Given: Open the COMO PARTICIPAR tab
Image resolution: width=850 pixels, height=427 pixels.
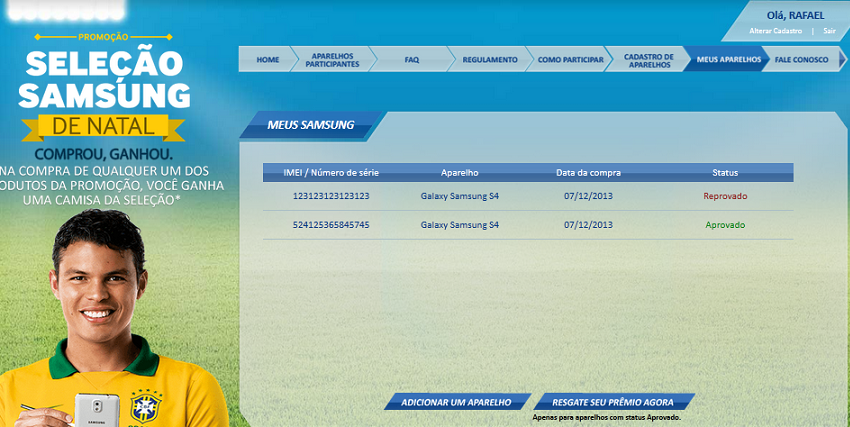Looking at the screenshot, I should pyautogui.click(x=570, y=60).
